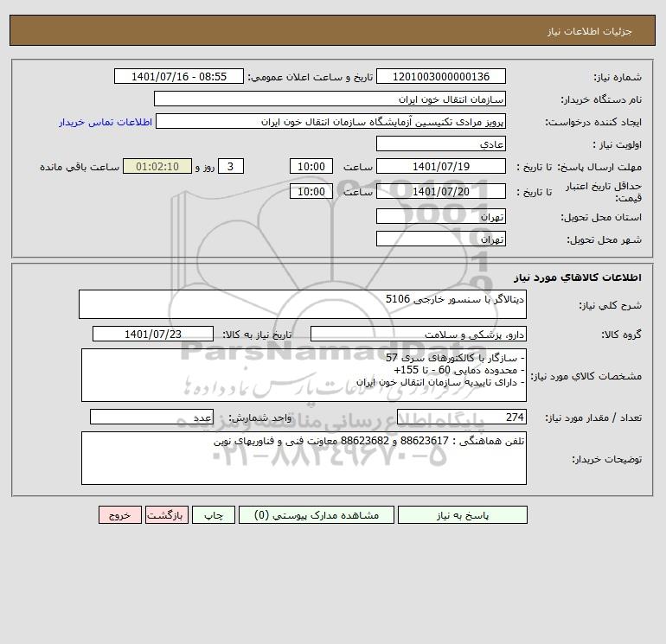The image size is (666, 644).
Task: Click the goods group field دارو، پزشکی و سلامت
Action: [419, 334]
